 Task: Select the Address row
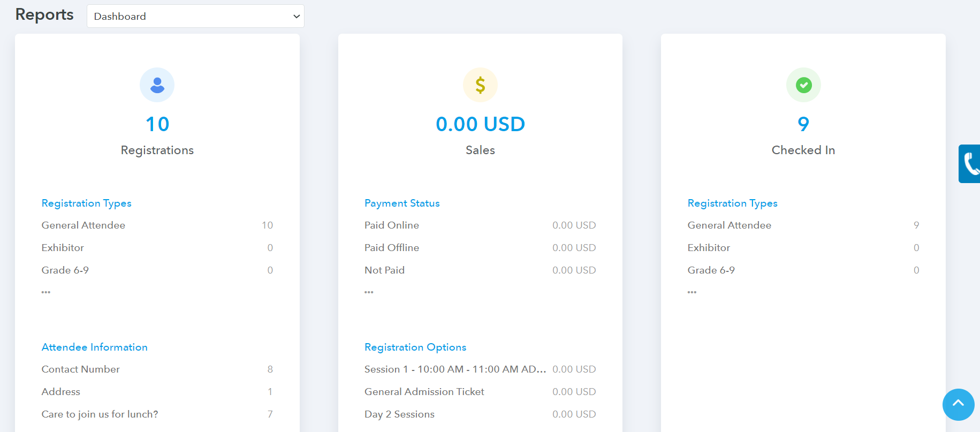157,392
